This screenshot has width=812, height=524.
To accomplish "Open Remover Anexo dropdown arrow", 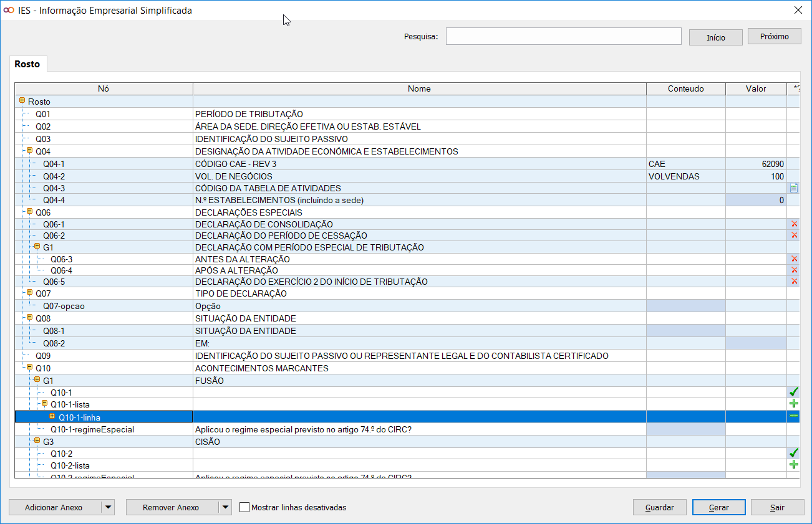I will point(225,507).
